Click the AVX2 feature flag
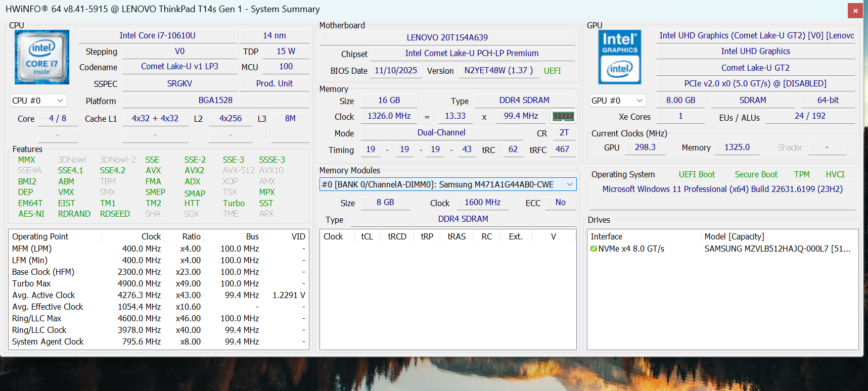Screen dimensions: 868x391 click(195, 171)
